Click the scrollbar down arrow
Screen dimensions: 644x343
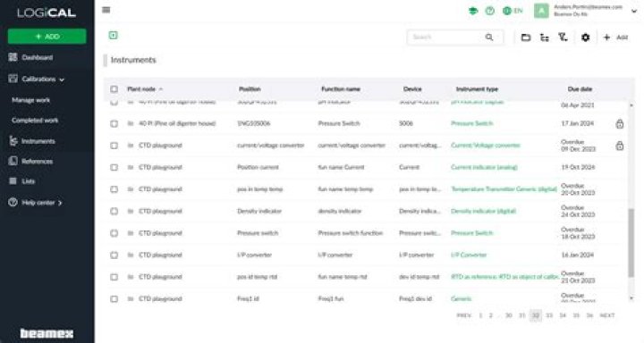(x=631, y=298)
